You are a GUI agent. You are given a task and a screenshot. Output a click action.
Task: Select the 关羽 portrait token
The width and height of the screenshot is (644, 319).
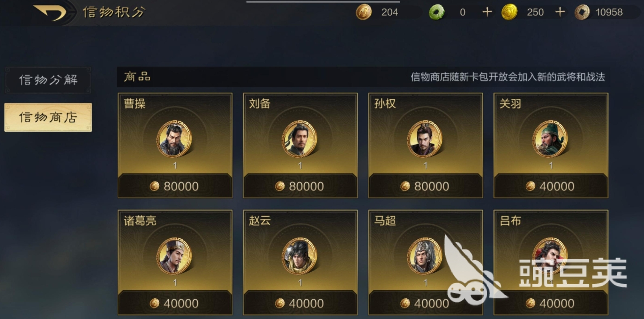[550, 139]
